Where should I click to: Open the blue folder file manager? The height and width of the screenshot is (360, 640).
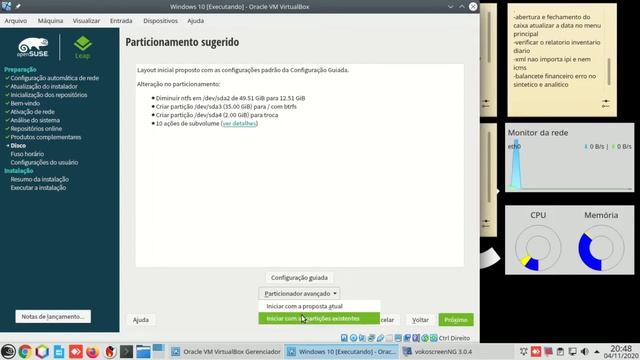point(143,351)
